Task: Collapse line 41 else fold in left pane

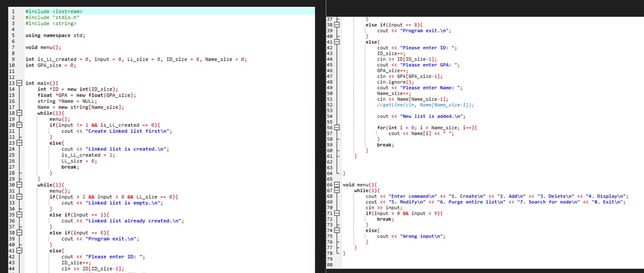Action: [19, 251]
